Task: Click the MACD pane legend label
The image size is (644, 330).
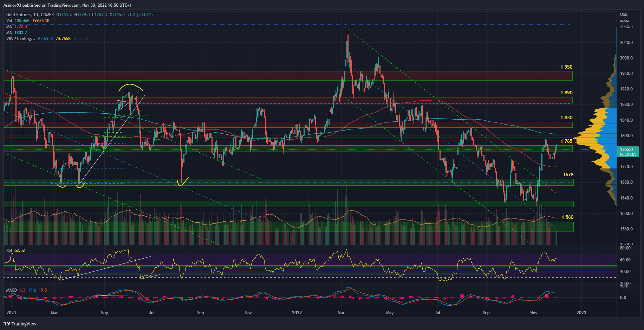Action: 12,290
